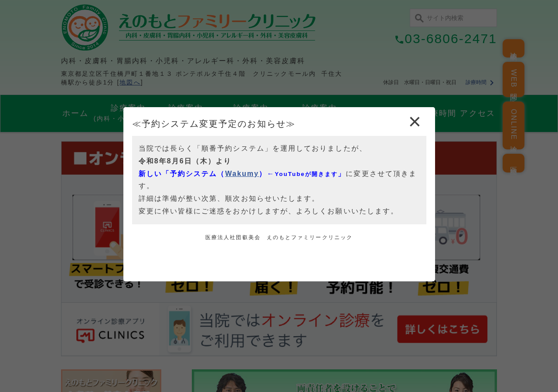This screenshot has height=392, width=558.
Task: Open the green 両責任者 banner thumbnail
Action: (x=344, y=381)
